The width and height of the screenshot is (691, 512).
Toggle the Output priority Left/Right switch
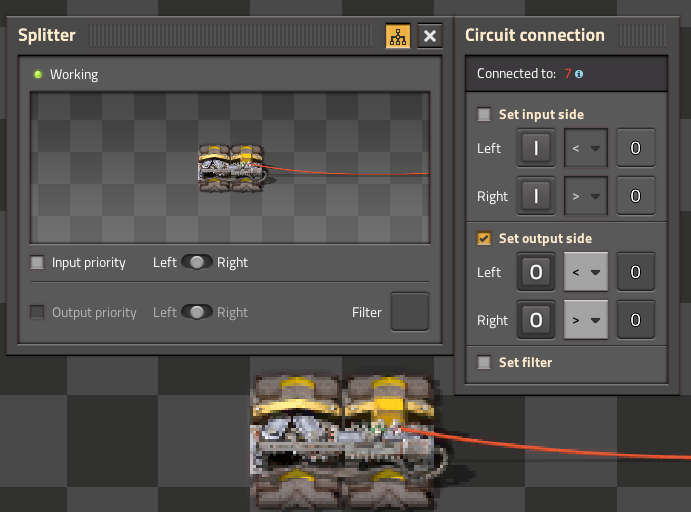click(x=197, y=312)
